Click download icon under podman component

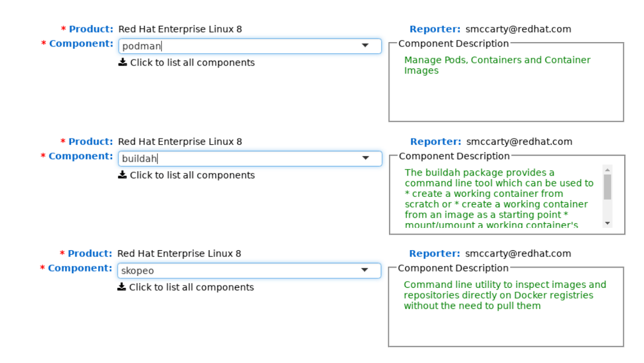[x=123, y=62]
